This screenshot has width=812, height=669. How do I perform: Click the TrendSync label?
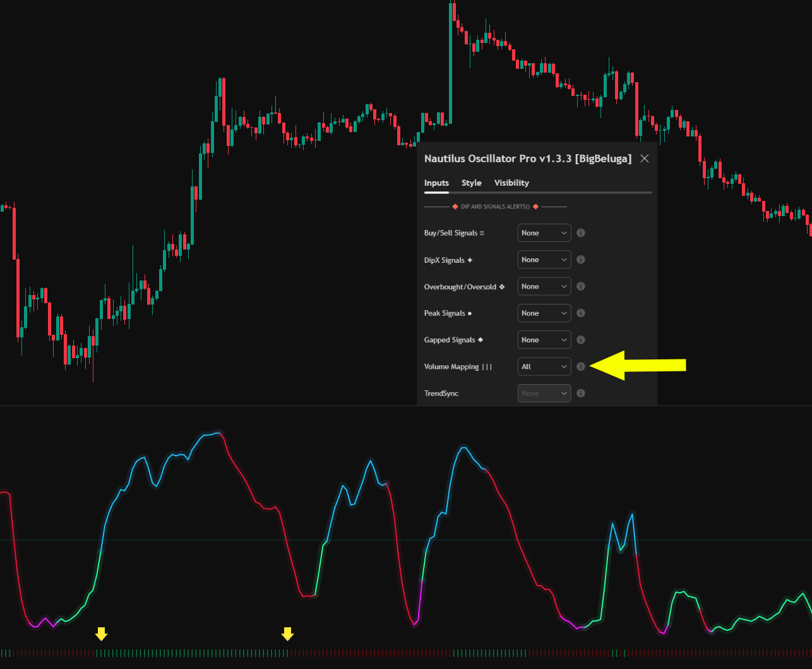[x=441, y=394]
